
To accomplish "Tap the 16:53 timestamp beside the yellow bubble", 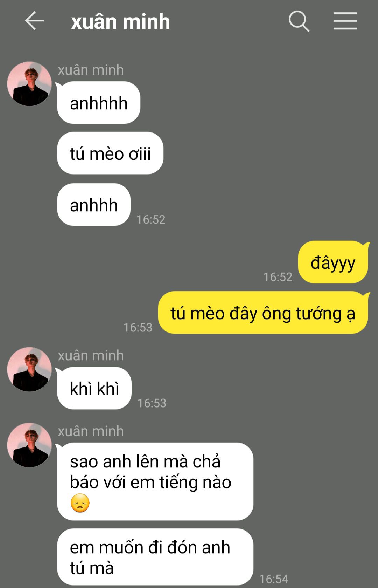I will [138, 327].
